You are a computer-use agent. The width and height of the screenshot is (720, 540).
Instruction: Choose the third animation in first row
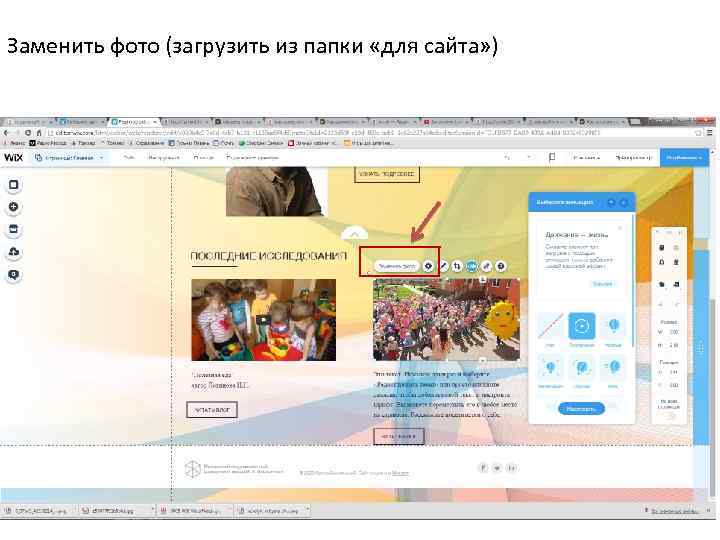click(613, 328)
